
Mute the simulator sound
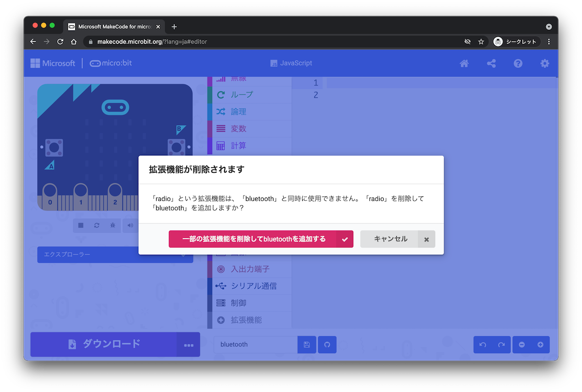pos(130,225)
